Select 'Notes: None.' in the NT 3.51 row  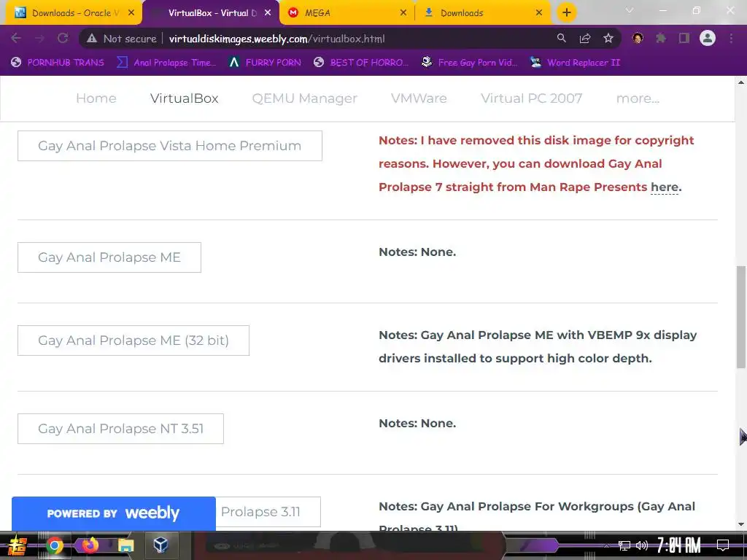pyautogui.click(x=417, y=424)
